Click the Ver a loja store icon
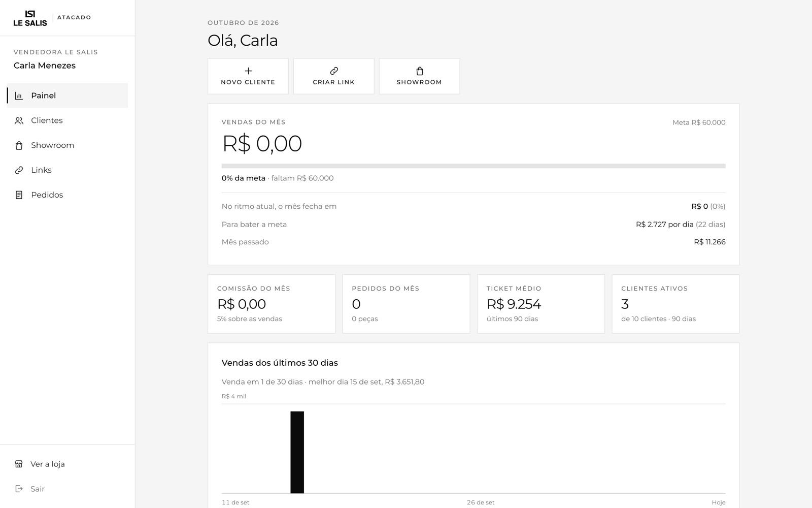The image size is (812, 508). coord(19,464)
